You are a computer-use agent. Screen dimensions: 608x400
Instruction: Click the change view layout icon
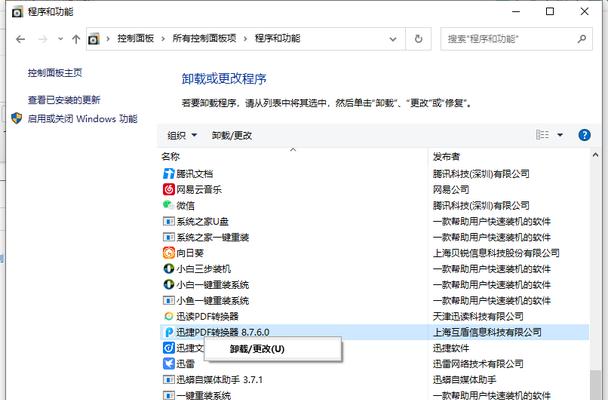point(542,135)
